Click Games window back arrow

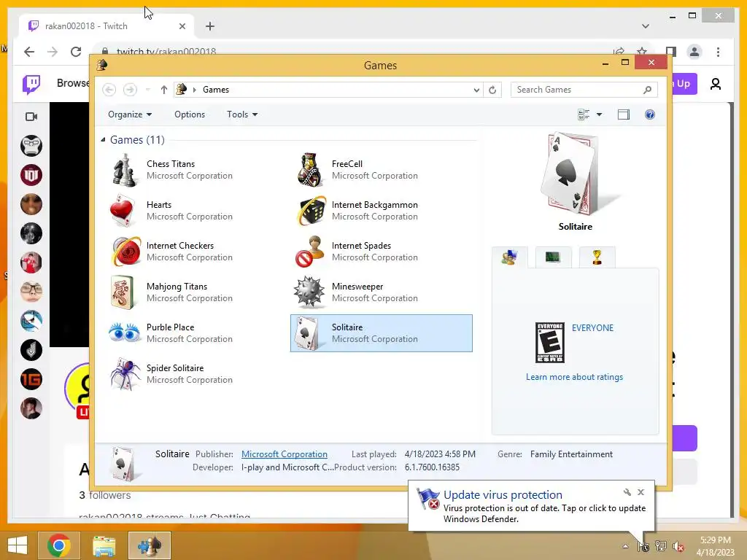(x=109, y=90)
